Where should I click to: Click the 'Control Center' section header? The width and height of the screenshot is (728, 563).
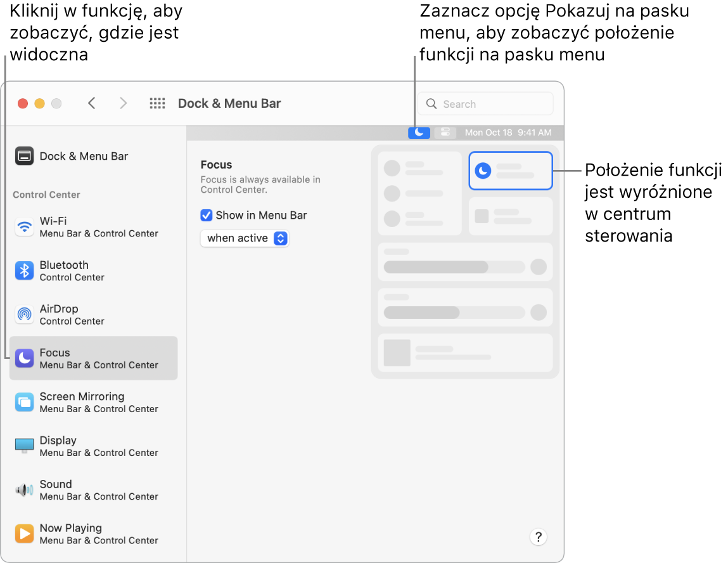[x=46, y=195]
